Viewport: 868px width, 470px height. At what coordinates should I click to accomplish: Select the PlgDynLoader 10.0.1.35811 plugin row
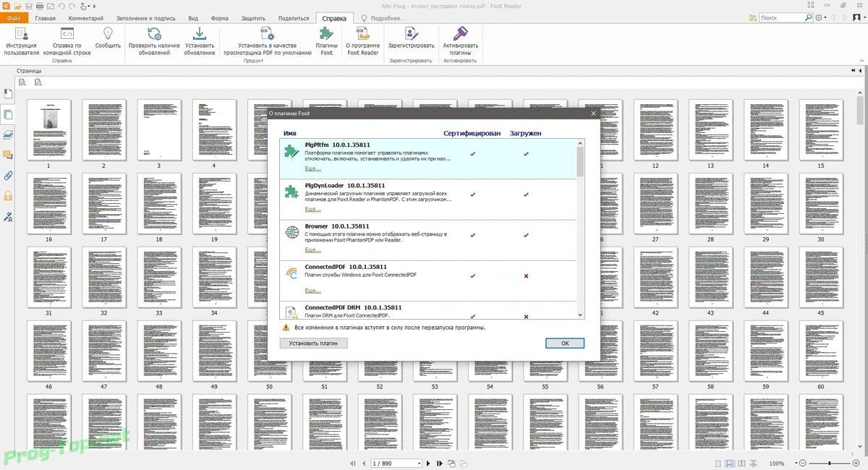click(428, 200)
